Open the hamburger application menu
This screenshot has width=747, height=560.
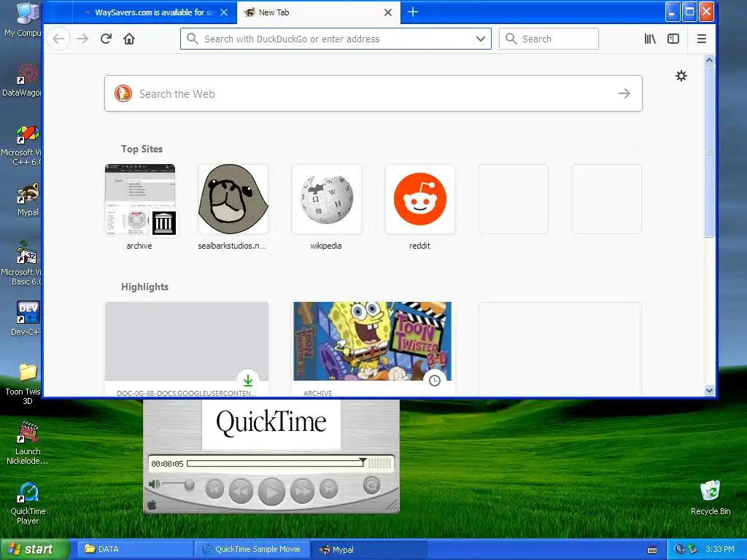coord(701,39)
